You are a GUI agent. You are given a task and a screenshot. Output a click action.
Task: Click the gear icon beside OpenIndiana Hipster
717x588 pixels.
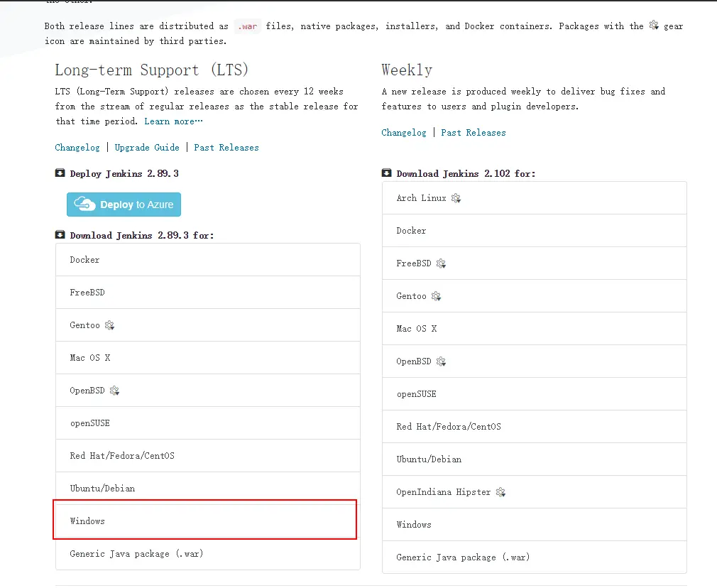tap(500, 492)
